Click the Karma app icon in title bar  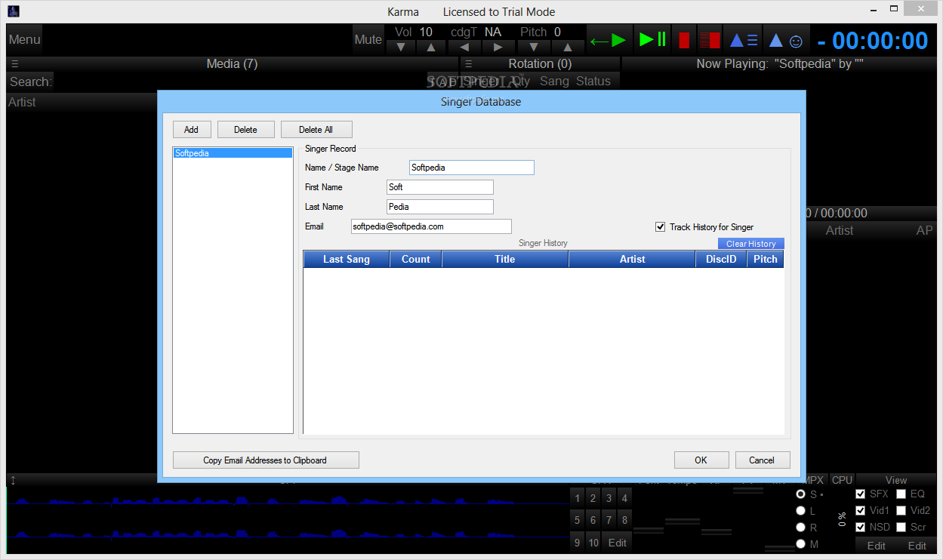(x=13, y=11)
